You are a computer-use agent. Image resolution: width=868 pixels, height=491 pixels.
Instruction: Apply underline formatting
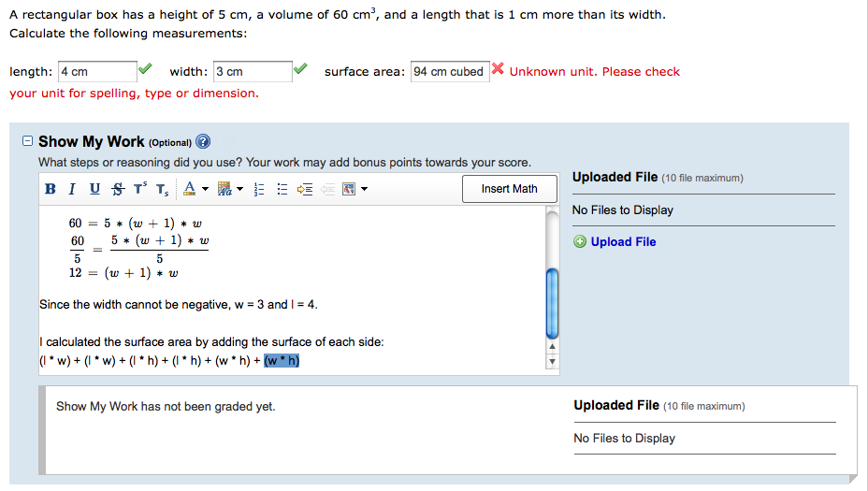pos(94,189)
